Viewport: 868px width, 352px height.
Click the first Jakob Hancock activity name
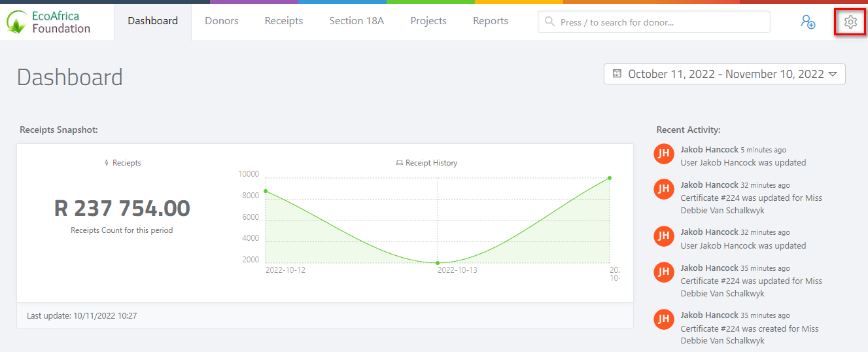click(x=709, y=149)
